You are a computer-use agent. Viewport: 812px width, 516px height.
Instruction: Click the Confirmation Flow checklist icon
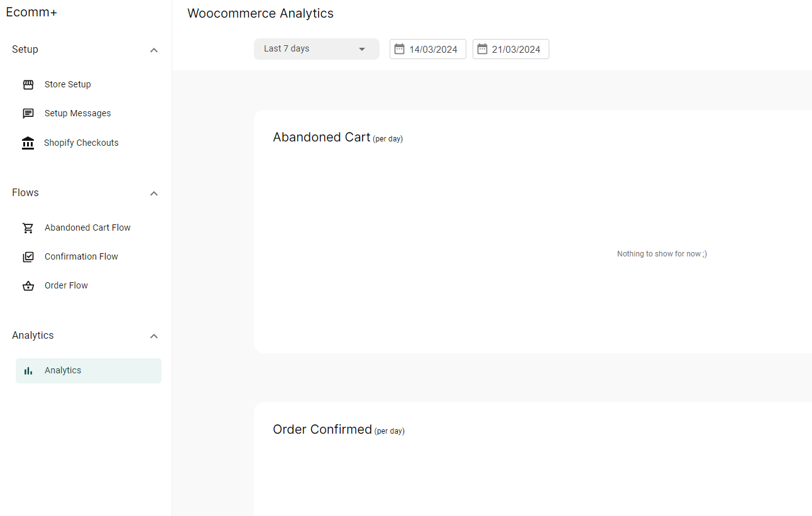[x=28, y=257]
